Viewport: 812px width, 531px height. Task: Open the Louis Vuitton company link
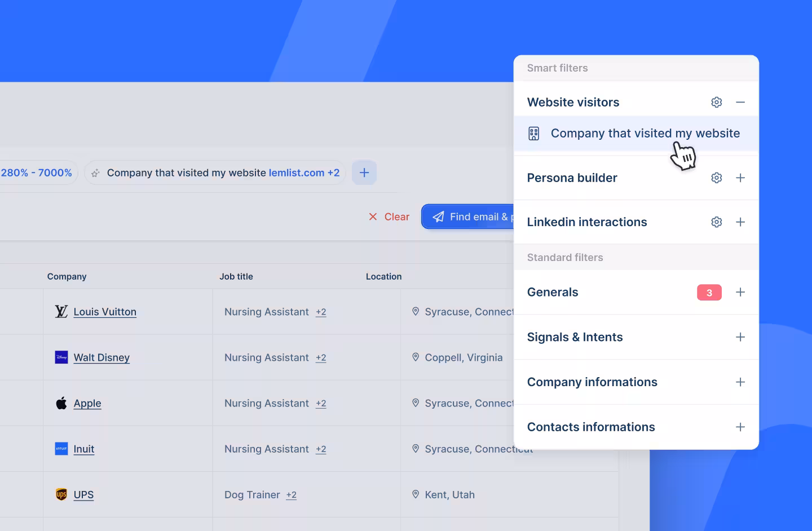pyautogui.click(x=105, y=312)
